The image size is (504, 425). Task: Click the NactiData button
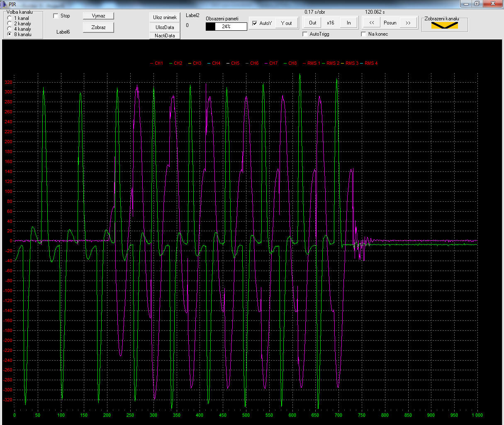click(x=165, y=36)
